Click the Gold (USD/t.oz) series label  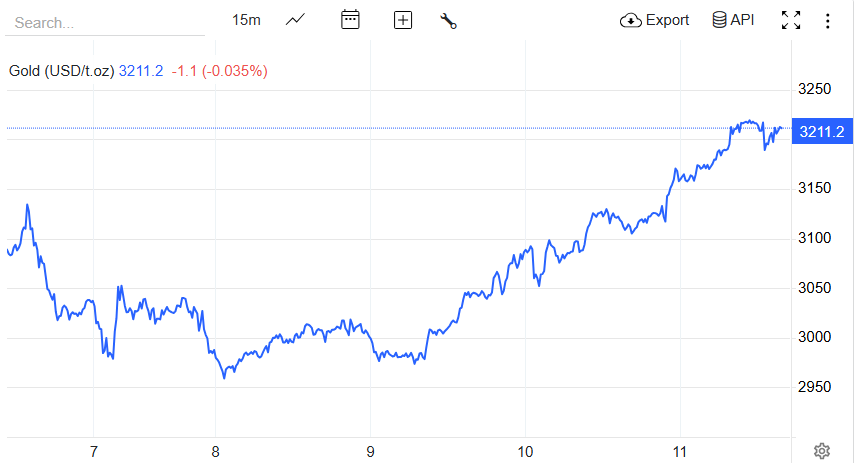pyautogui.click(x=61, y=71)
